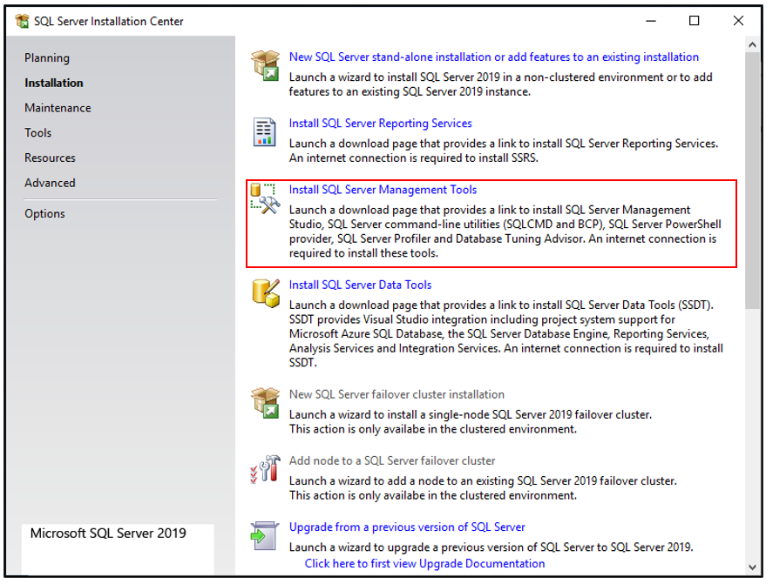
Task: Click the failover cluster installation box icon
Action: [x=265, y=403]
